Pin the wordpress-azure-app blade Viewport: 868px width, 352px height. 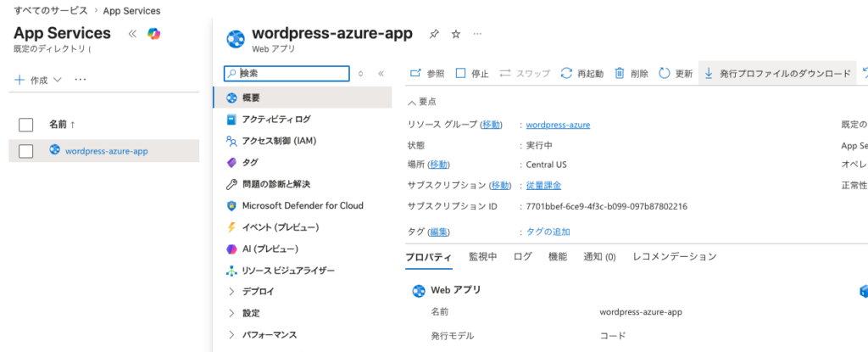[x=435, y=35]
